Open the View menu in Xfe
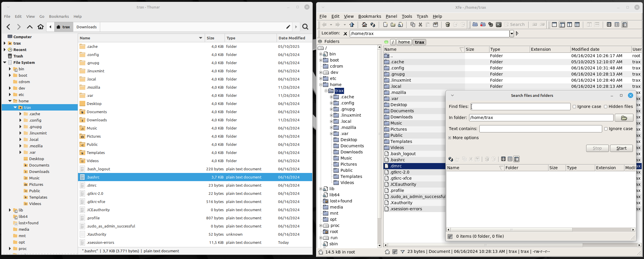The height and width of the screenshot is (259, 644). coord(348,16)
